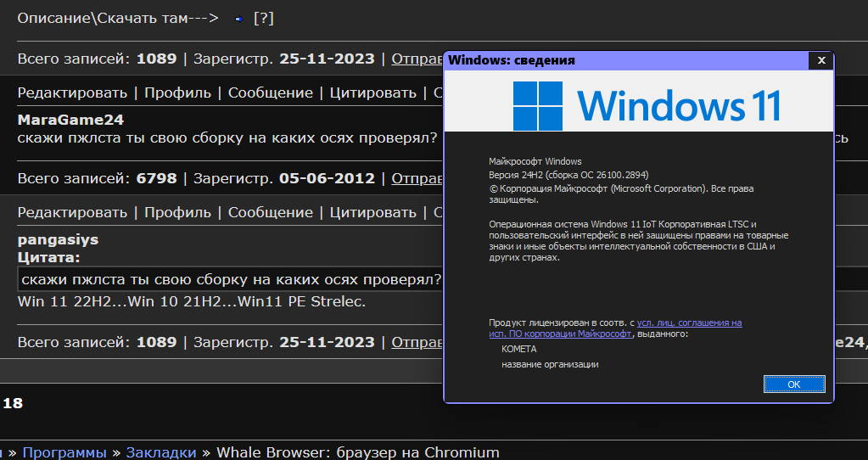Click the registration date "05-06-2012"
868x460 pixels.
327,178
